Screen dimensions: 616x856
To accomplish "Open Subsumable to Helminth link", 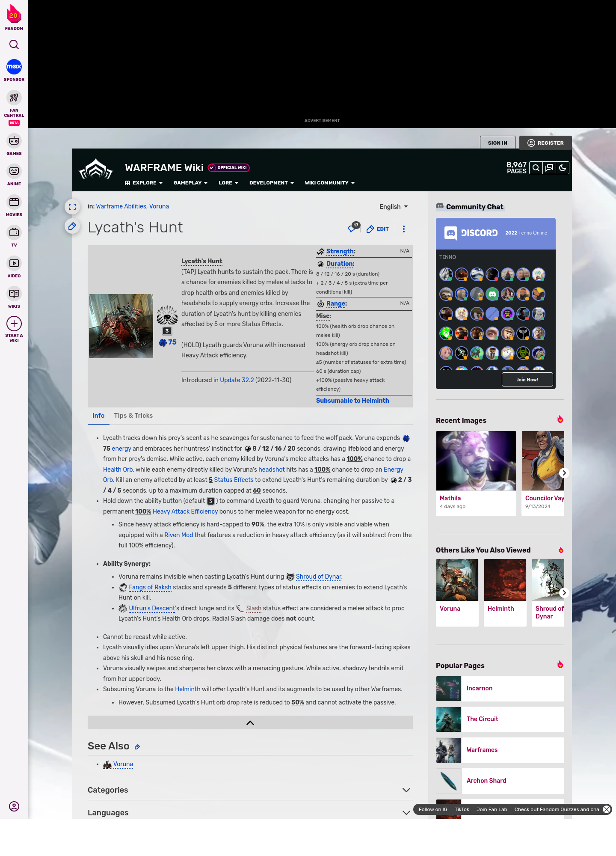I will point(352,401).
